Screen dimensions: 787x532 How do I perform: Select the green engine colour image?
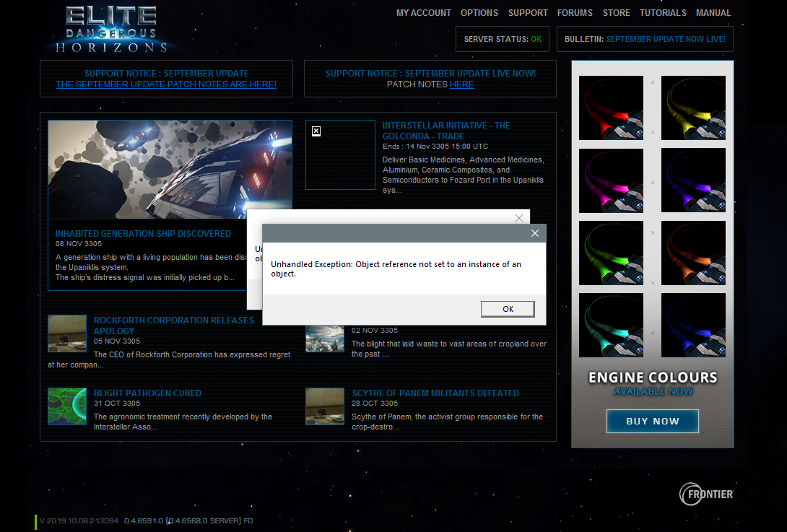point(611,253)
